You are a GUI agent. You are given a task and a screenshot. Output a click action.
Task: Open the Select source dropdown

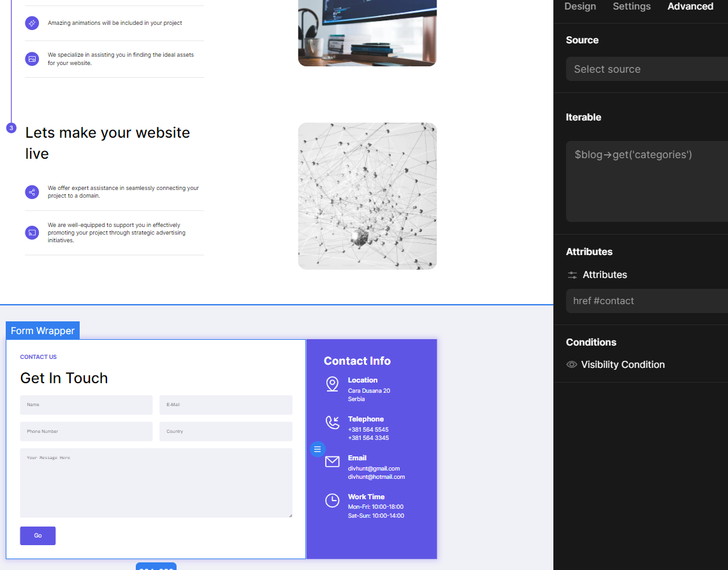click(x=647, y=69)
